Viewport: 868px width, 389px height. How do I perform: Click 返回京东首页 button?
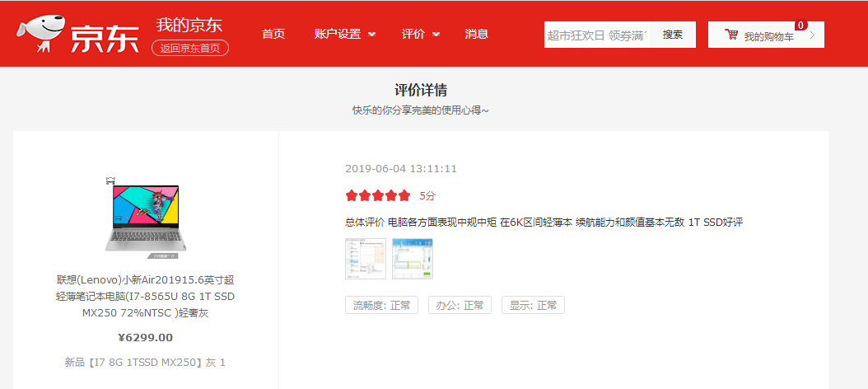tap(190, 48)
